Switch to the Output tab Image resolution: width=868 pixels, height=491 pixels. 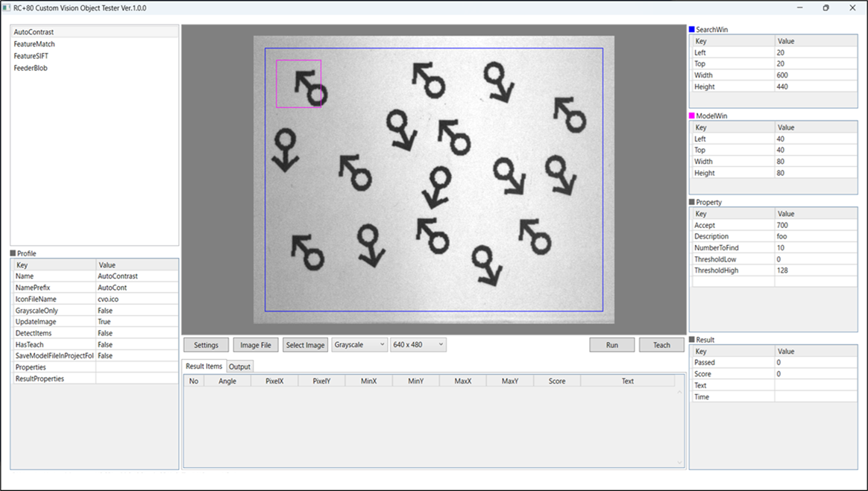point(239,367)
